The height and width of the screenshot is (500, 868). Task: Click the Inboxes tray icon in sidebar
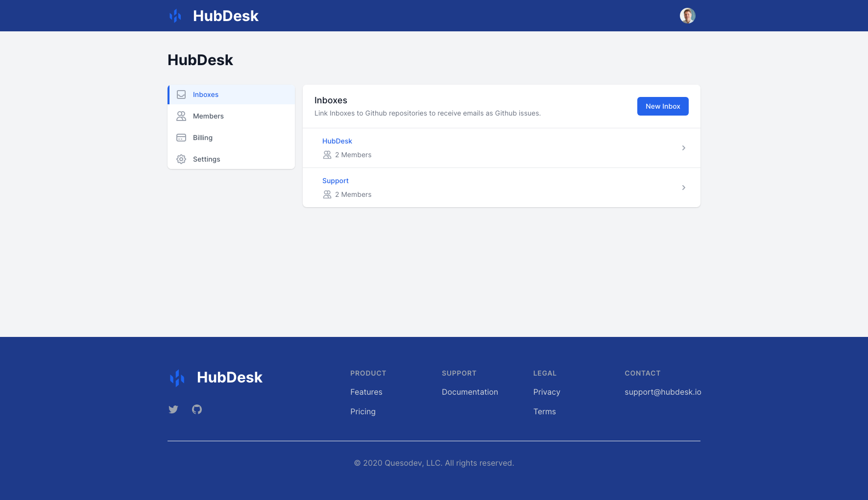pyautogui.click(x=181, y=95)
